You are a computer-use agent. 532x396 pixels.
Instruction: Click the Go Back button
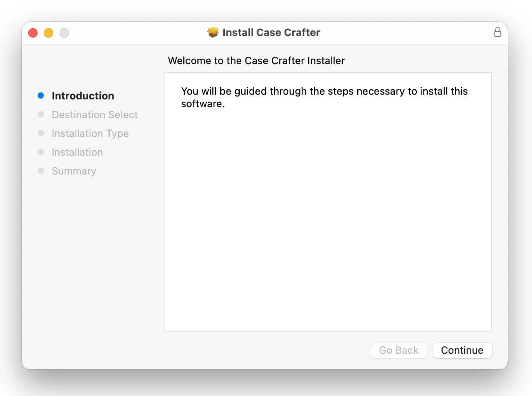[x=398, y=350]
